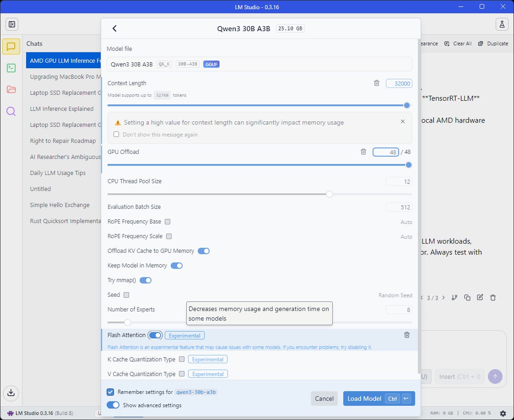
Task: Click the flask icon at top right
Action: 502,24
